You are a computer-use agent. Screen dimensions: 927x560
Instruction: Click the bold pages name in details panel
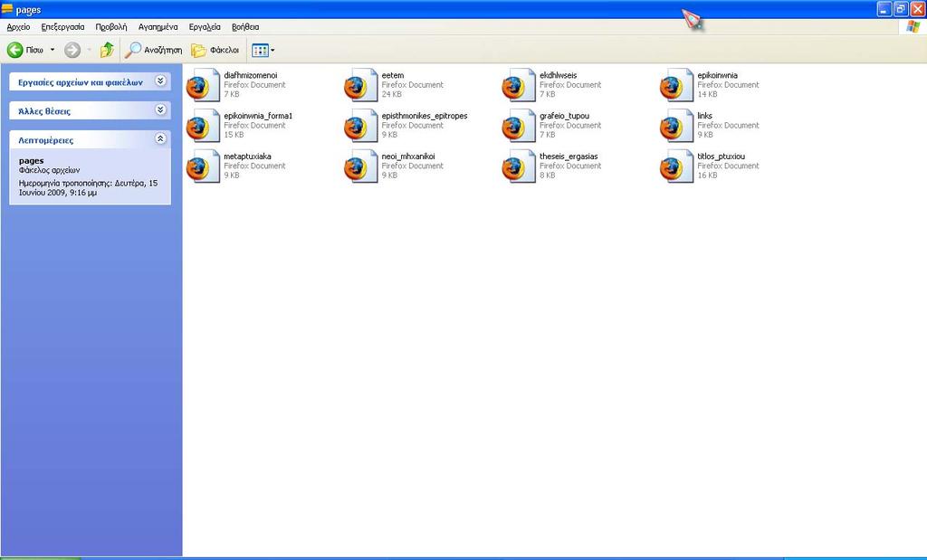[32, 161]
